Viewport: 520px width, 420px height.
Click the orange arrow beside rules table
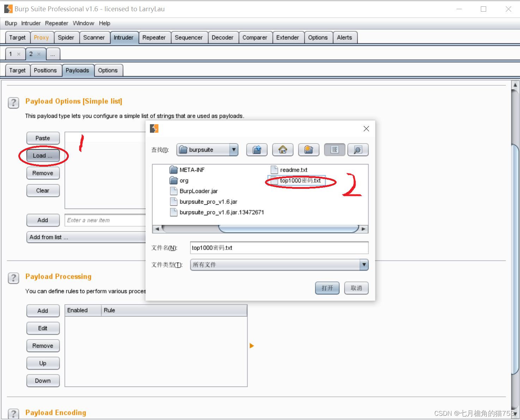(252, 346)
